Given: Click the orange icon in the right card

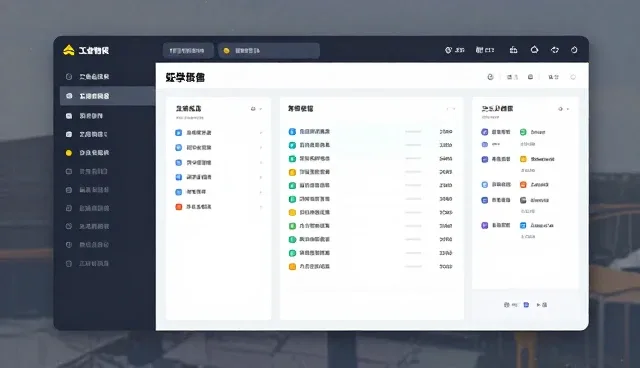Looking at the screenshot, I should [x=523, y=184].
